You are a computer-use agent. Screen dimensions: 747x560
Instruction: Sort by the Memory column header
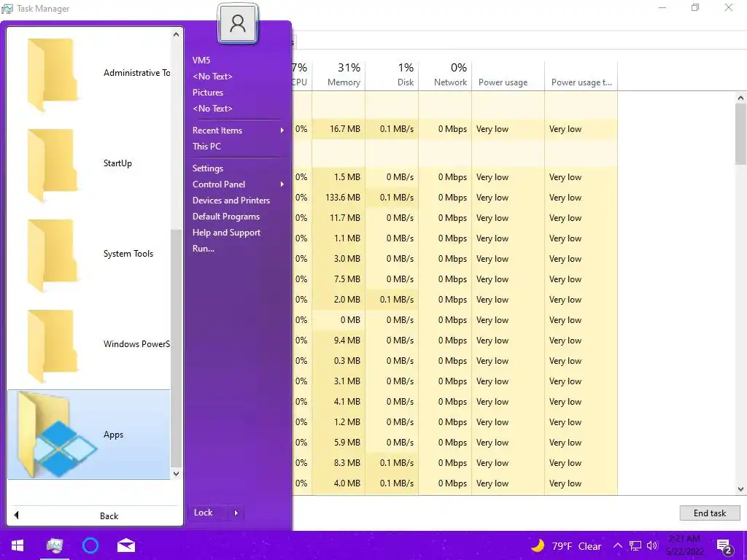click(x=338, y=75)
